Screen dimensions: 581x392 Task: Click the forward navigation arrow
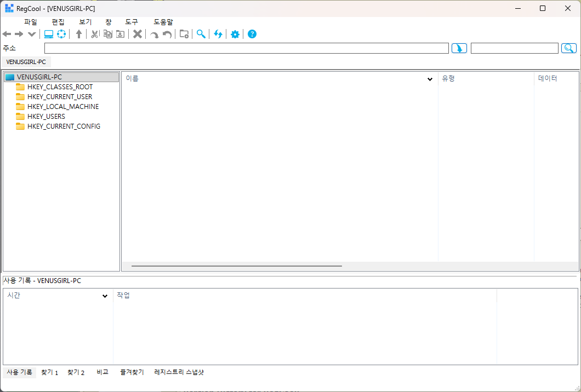pos(19,34)
